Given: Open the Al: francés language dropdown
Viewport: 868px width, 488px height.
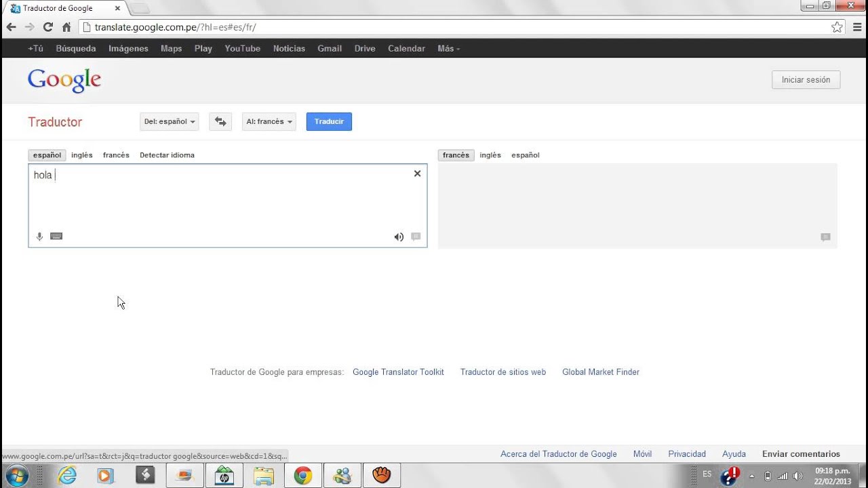Looking at the screenshot, I should (x=269, y=121).
